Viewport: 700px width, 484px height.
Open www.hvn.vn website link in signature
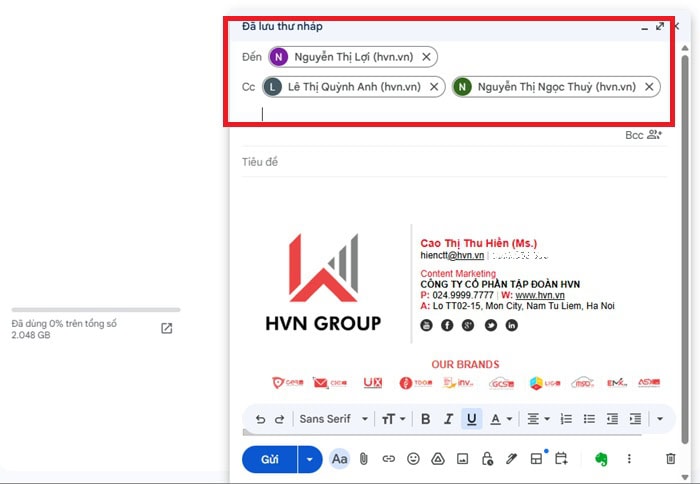click(x=540, y=295)
